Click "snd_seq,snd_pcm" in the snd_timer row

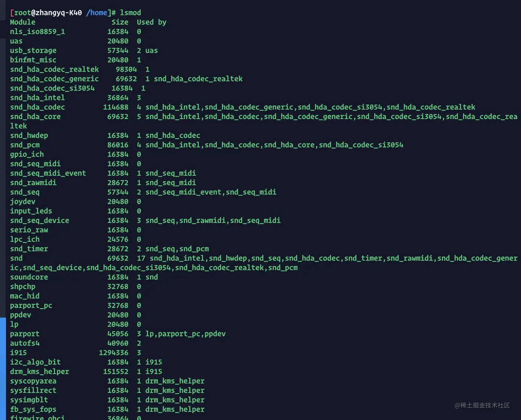click(x=177, y=249)
